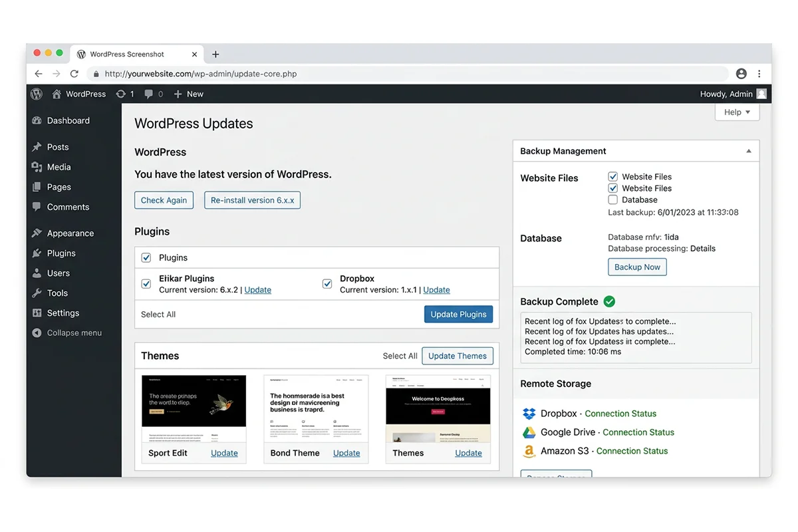Click the Amazon S3 logo under Remote Storage
The image size is (798, 532).
(x=529, y=451)
